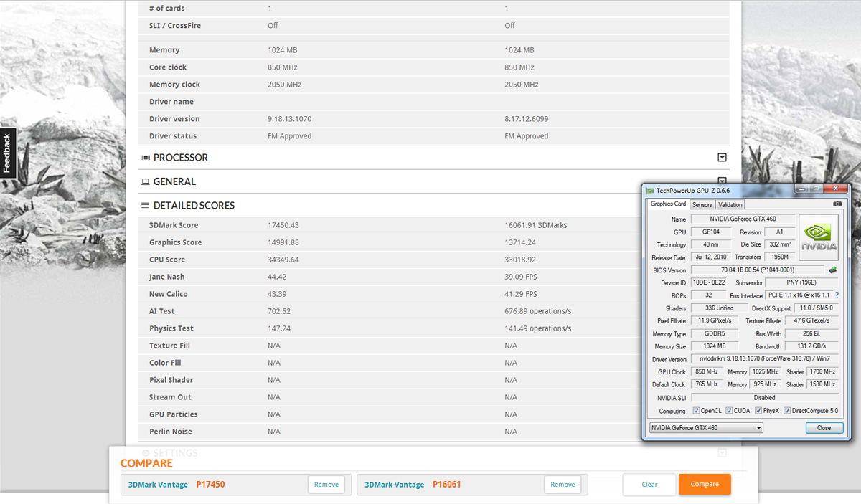Click the NVIDIA SLI Disabled field
Image resolution: width=861 pixels, height=504 pixels.
point(764,398)
